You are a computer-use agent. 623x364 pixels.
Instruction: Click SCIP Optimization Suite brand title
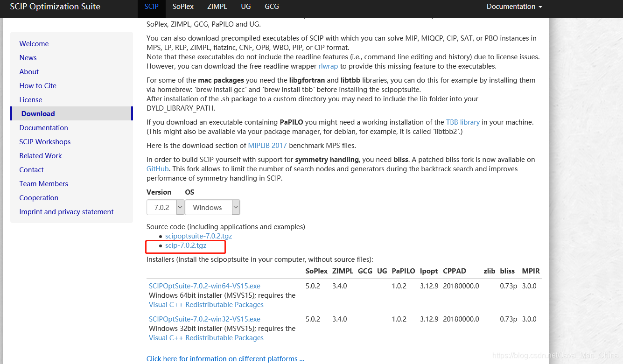pos(55,7)
